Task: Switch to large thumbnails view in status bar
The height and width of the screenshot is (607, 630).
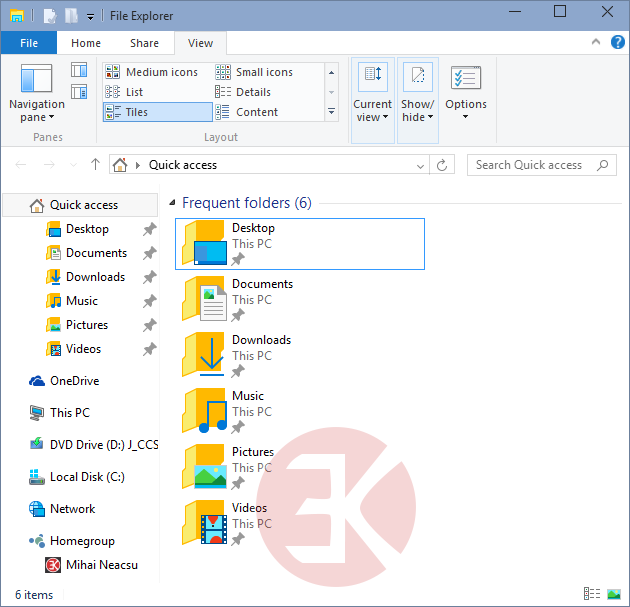Action: 614,594
